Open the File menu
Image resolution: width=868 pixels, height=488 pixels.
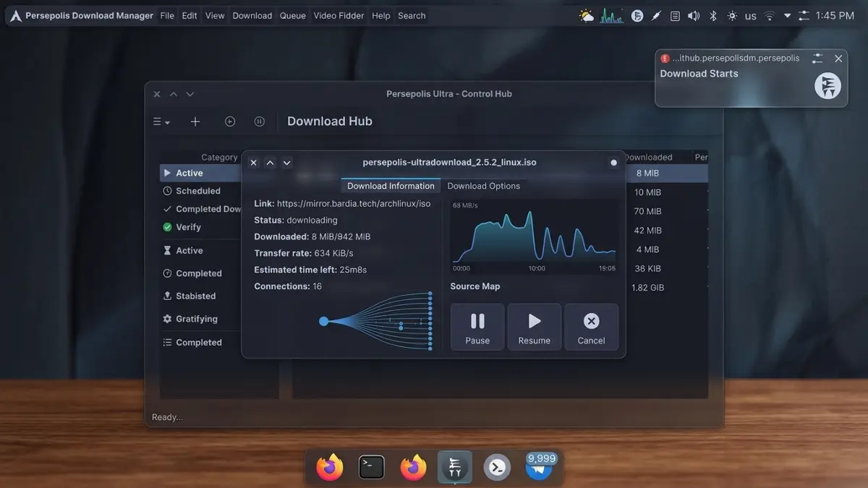(167, 15)
